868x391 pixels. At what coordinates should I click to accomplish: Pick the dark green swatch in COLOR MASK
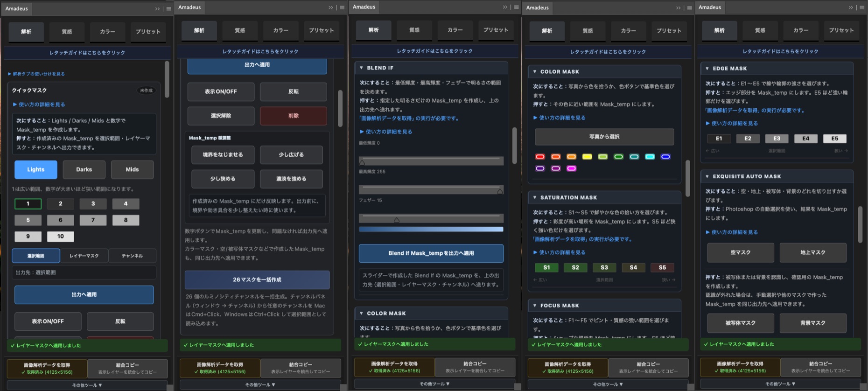[x=618, y=157]
